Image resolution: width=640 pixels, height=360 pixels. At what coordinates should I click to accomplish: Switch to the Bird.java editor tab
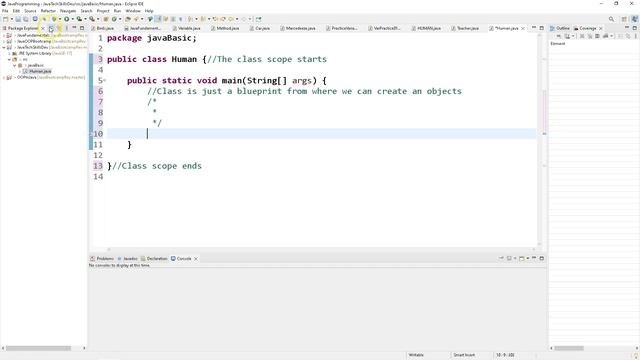102,28
